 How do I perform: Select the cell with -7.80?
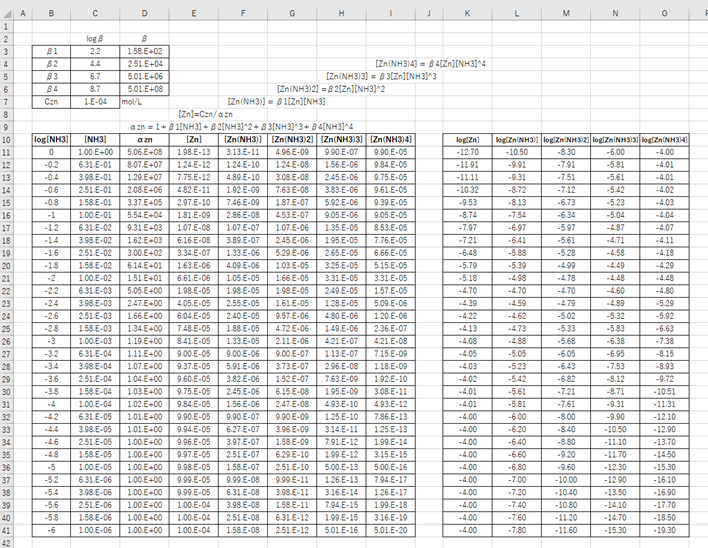[517, 530]
